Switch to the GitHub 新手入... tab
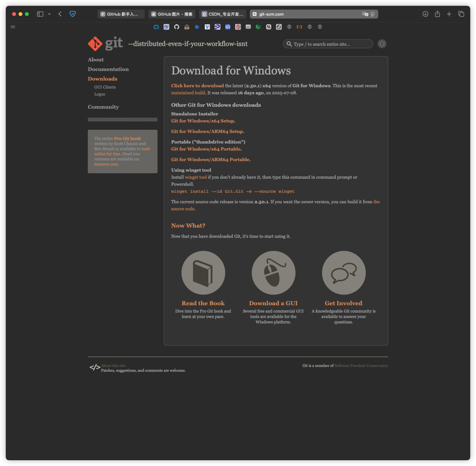This screenshot has height=466, width=476. pyautogui.click(x=121, y=14)
